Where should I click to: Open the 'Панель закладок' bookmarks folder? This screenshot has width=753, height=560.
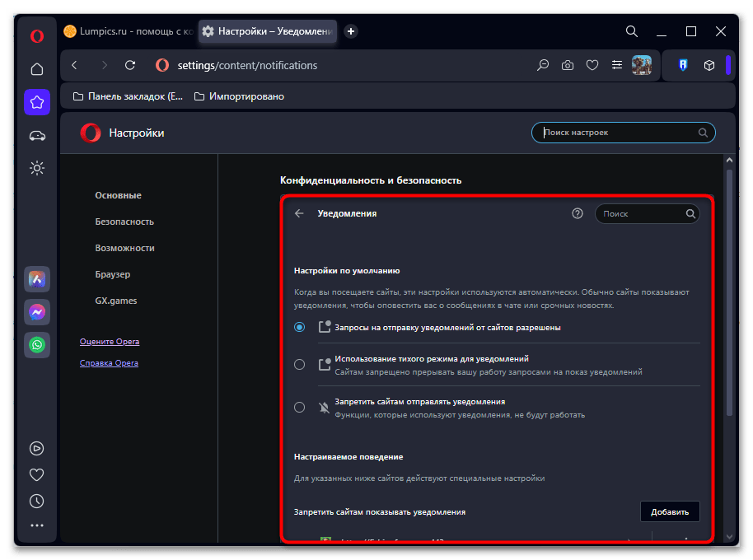tap(129, 96)
